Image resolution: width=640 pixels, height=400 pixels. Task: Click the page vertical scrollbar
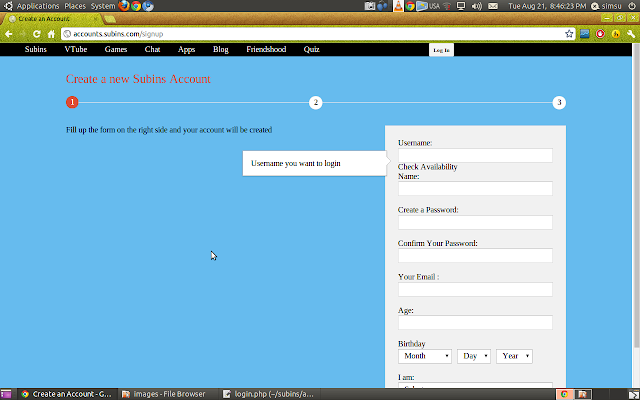636,196
